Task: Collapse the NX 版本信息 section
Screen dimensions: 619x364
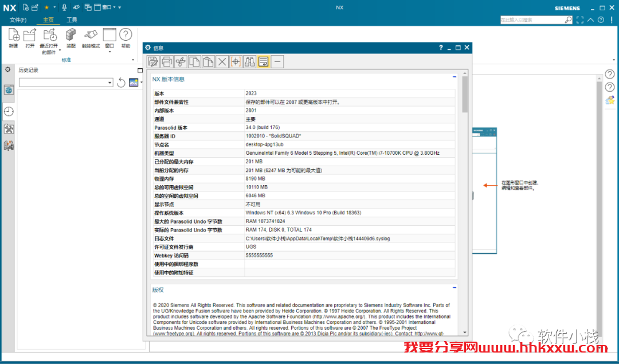Action: pos(455,77)
